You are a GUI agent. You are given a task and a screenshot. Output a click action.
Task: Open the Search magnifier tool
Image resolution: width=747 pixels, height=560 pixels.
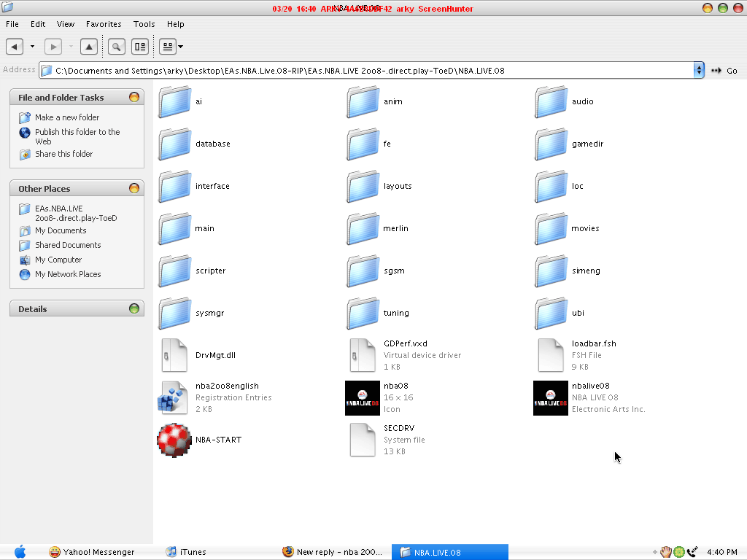[117, 47]
